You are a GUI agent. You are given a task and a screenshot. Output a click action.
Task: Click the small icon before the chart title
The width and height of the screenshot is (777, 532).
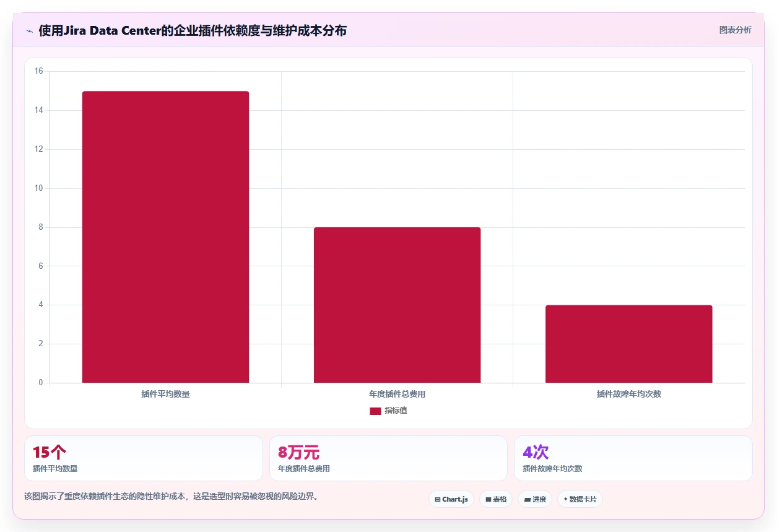tap(29, 30)
